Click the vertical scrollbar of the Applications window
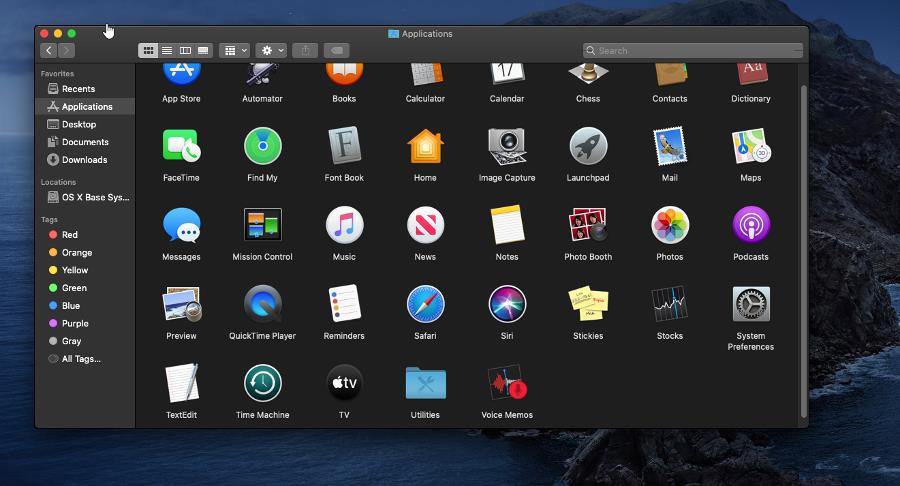Viewport: 900px width, 486px height. point(804,251)
